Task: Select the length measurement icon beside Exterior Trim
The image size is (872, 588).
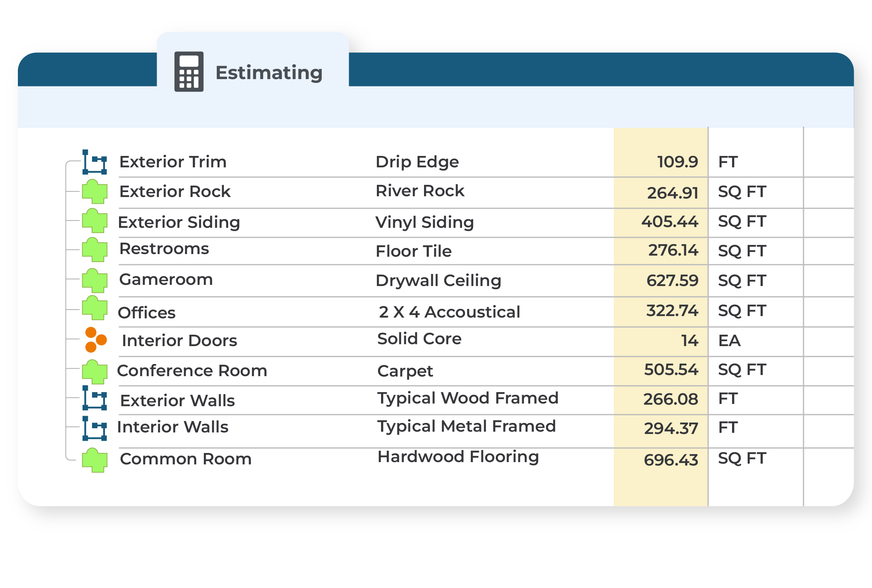Action: tap(94, 162)
